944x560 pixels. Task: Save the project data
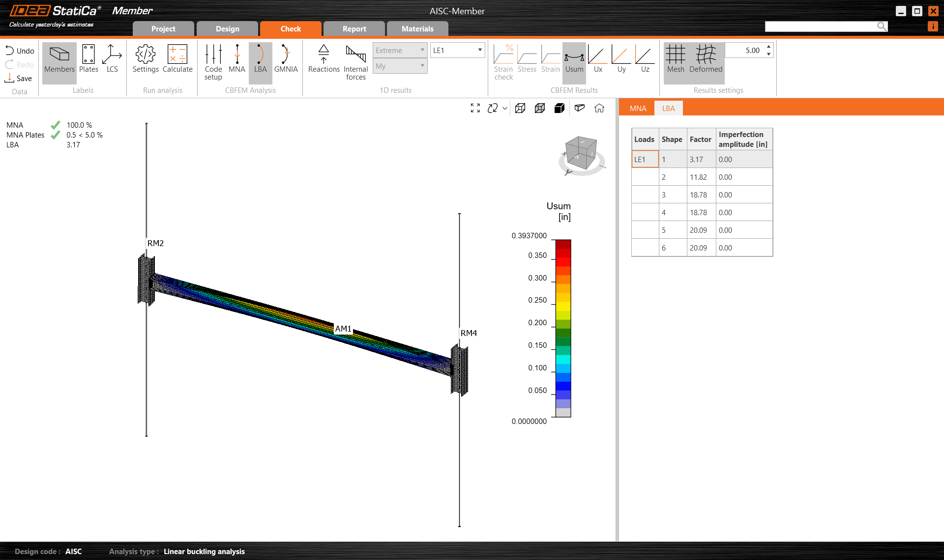[x=19, y=78]
